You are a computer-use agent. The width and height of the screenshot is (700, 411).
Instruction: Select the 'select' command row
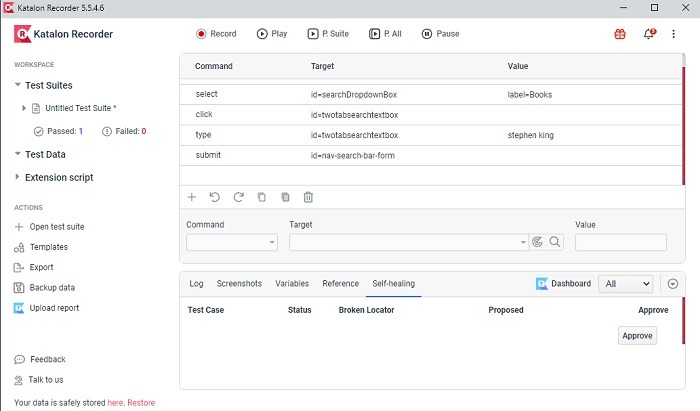point(430,95)
